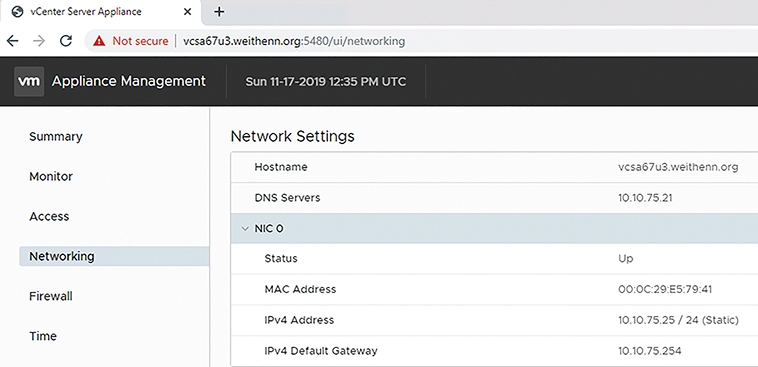Click the address bar URL field
Viewport: 758px width, 367px height.
tap(421, 41)
